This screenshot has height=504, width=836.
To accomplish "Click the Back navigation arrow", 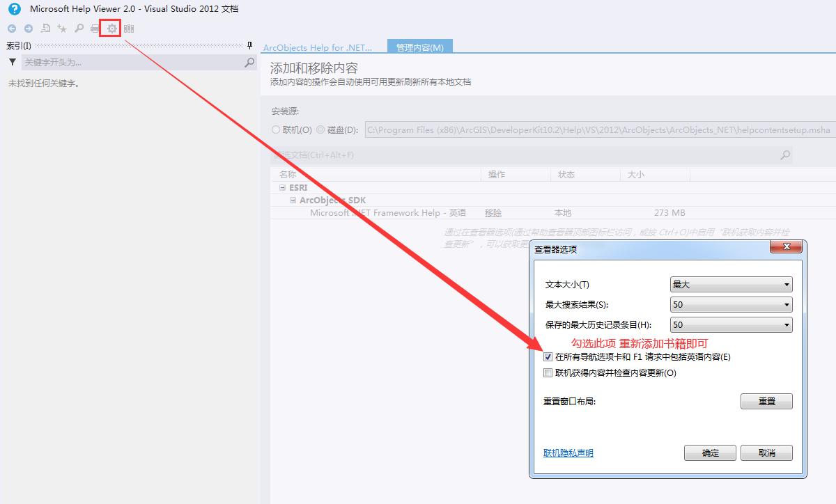I will (11, 28).
